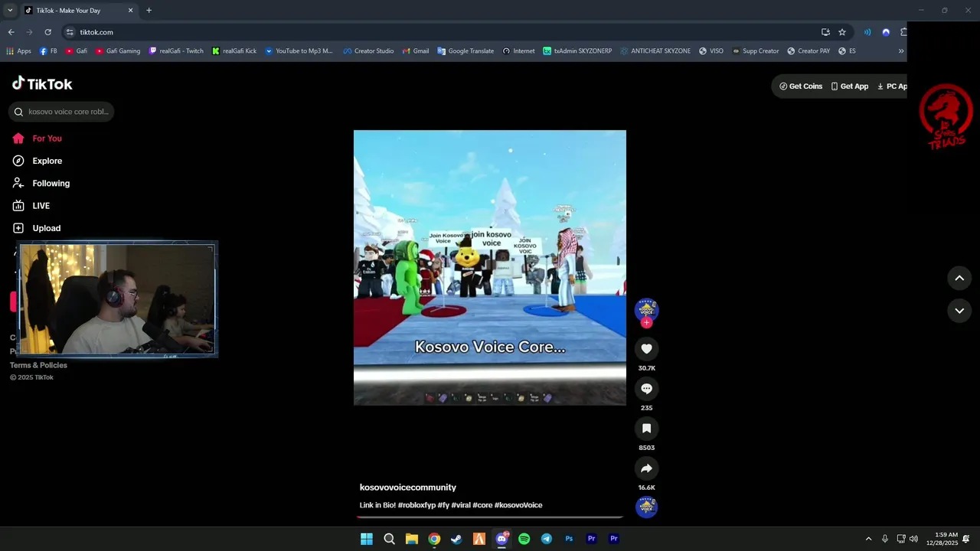Screen dimensions: 980x551
Task: Open Terms & Policies link
Action: coord(38,365)
